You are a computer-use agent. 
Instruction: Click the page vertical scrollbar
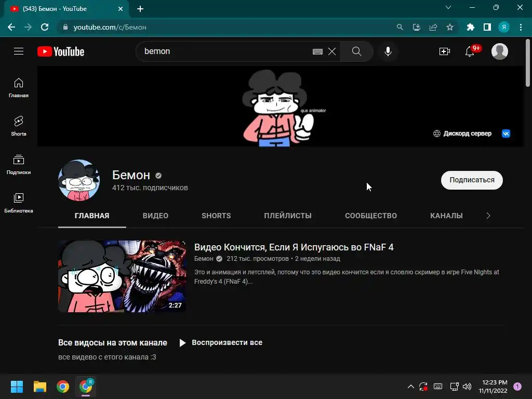(x=528, y=63)
